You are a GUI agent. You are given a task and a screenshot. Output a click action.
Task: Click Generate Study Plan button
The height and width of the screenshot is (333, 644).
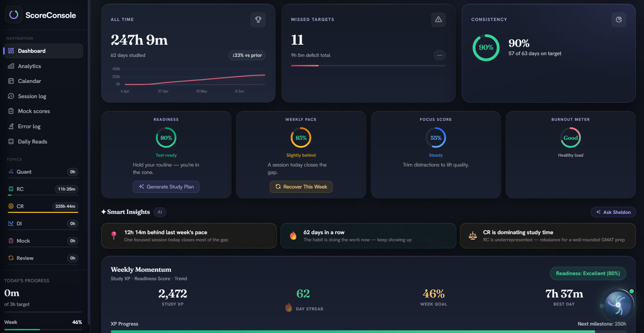pyautogui.click(x=166, y=187)
